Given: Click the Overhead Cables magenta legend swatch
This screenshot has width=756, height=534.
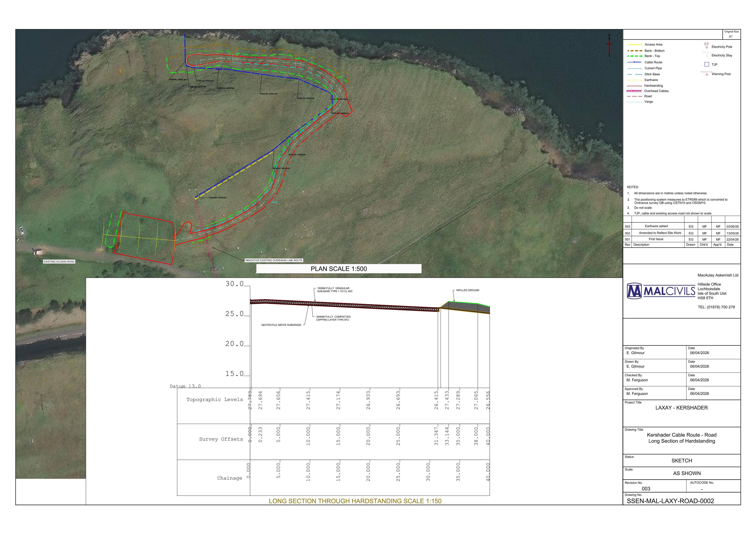Looking at the screenshot, I should 634,91.
